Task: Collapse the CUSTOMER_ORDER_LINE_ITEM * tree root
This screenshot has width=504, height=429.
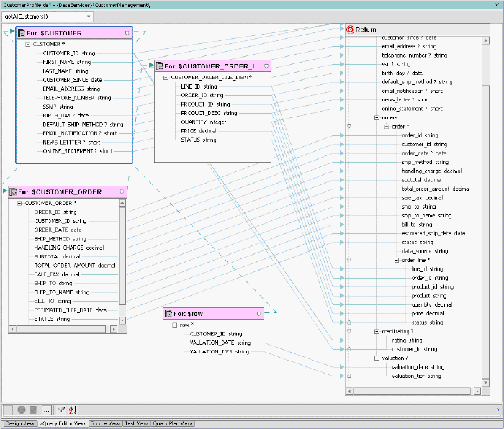Action: (166, 78)
